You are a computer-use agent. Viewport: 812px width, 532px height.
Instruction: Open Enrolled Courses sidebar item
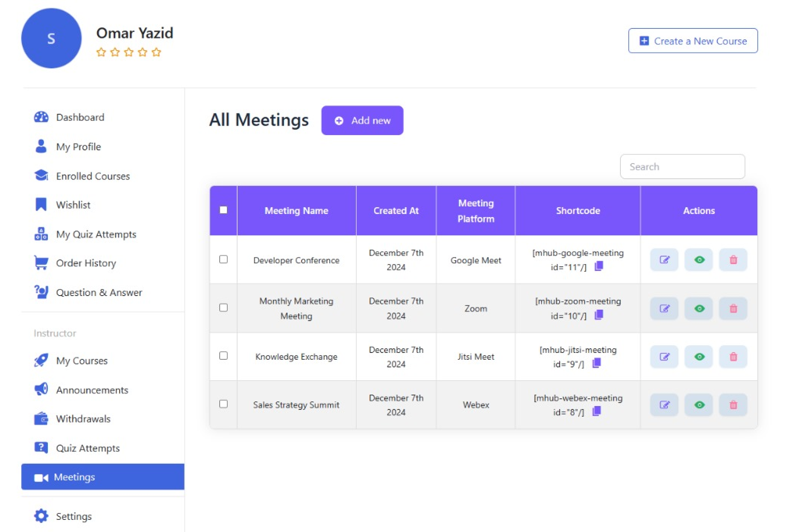82,176
